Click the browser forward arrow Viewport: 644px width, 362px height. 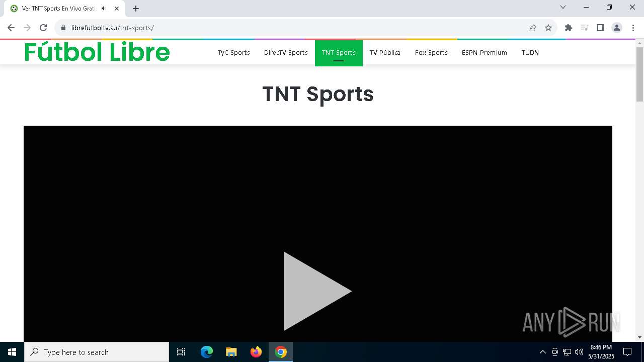click(x=27, y=28)
